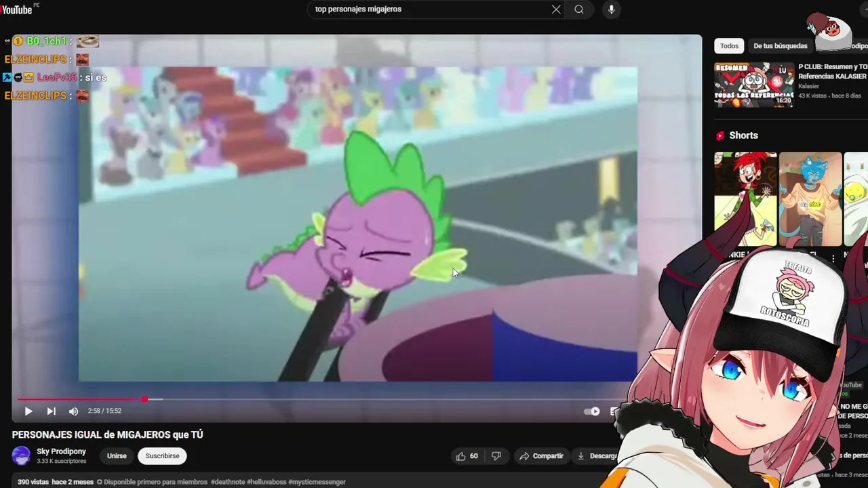Click the LeoFv35 chat message

coord(54,77)
